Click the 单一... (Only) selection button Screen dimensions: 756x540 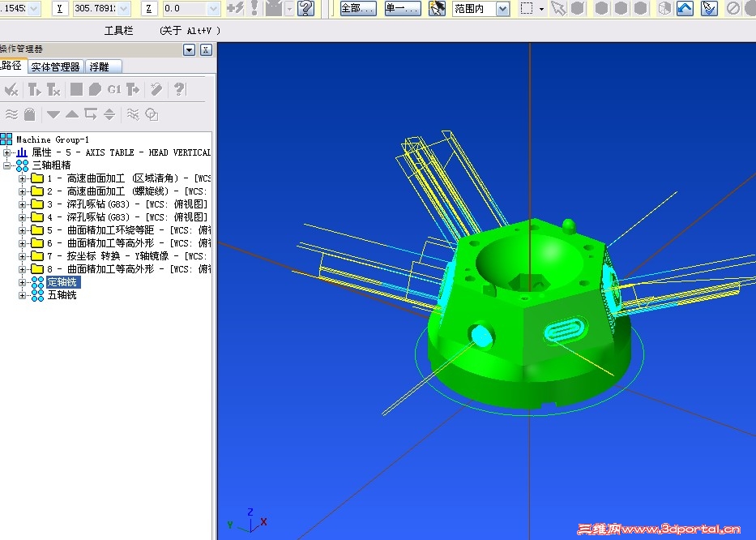pos(403,8)
